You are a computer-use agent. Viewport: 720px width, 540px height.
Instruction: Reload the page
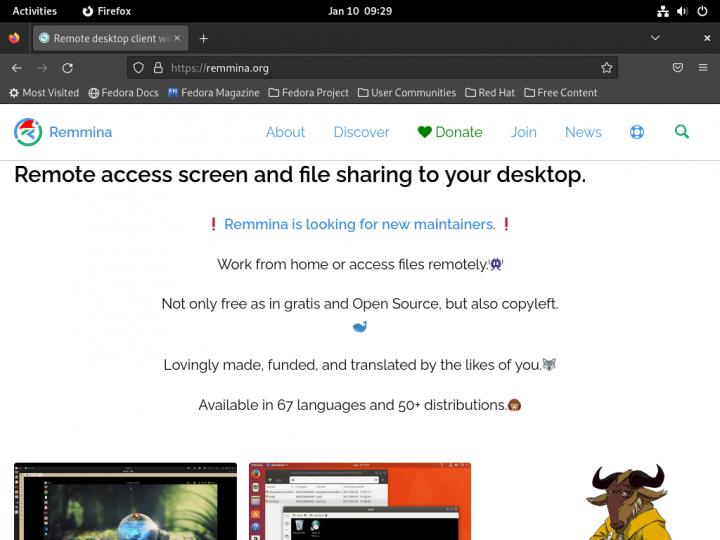(68, 68)
